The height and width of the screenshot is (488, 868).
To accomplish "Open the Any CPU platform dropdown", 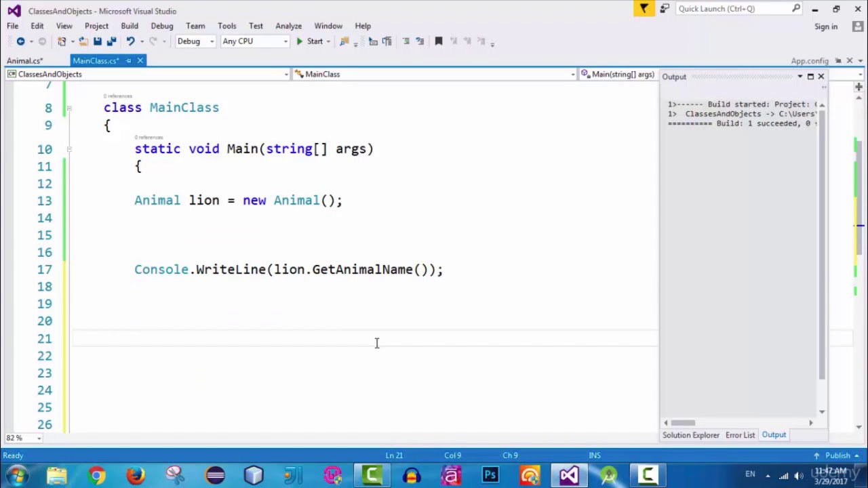I will pyautogui.click(x=255, y=41).
